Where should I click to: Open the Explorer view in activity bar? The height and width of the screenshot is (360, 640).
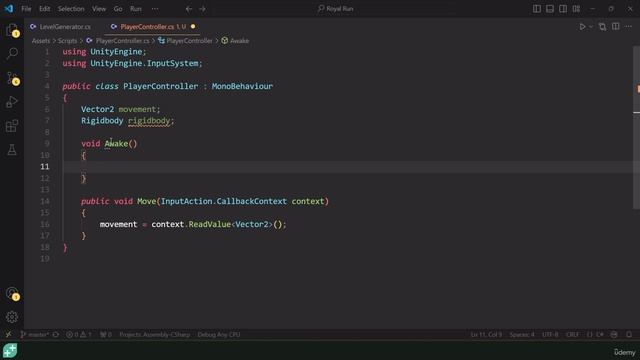(x=12, y=30)
